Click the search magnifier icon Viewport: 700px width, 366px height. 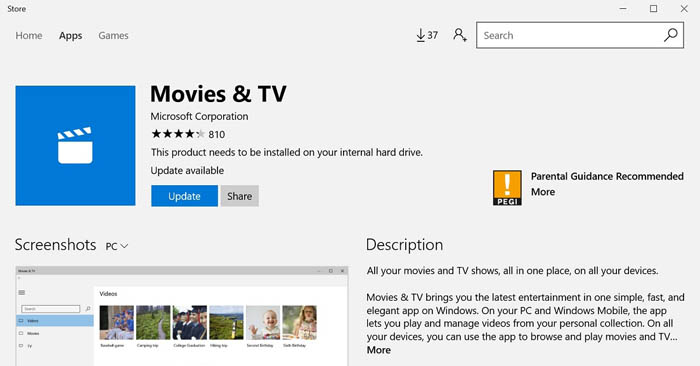pos(671,35)
